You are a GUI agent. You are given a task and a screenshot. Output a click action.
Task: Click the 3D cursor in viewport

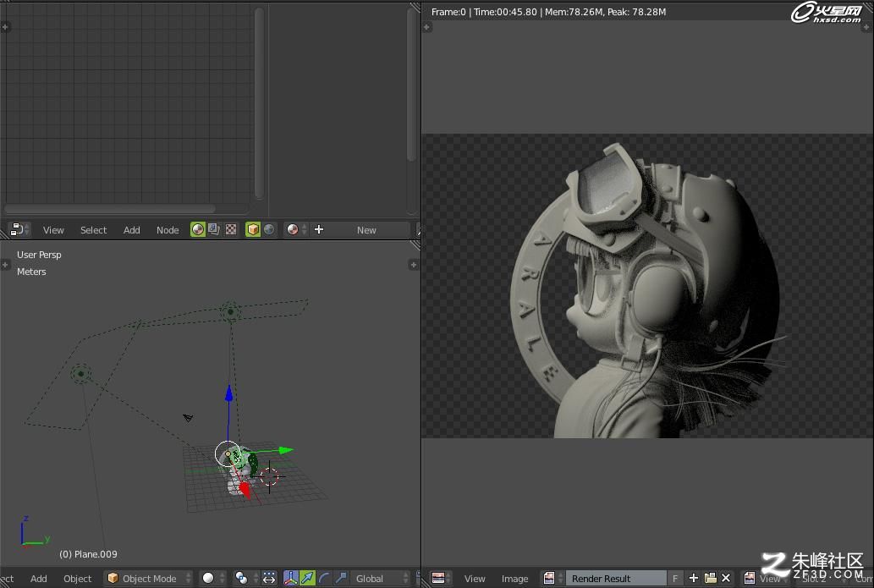pos(269,476)
